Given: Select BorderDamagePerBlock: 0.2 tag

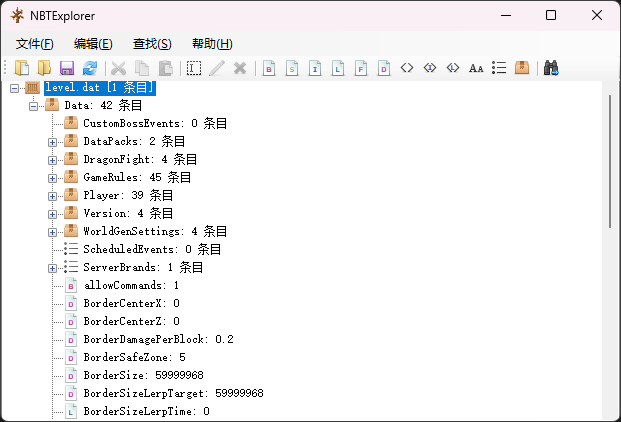Looking at the screenshot, I should coord(158,339).
